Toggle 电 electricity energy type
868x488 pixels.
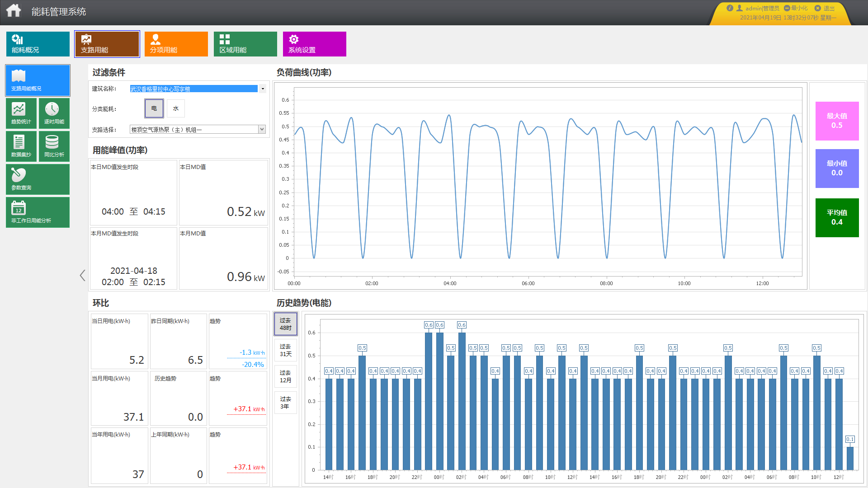click(x=154, y=108)
